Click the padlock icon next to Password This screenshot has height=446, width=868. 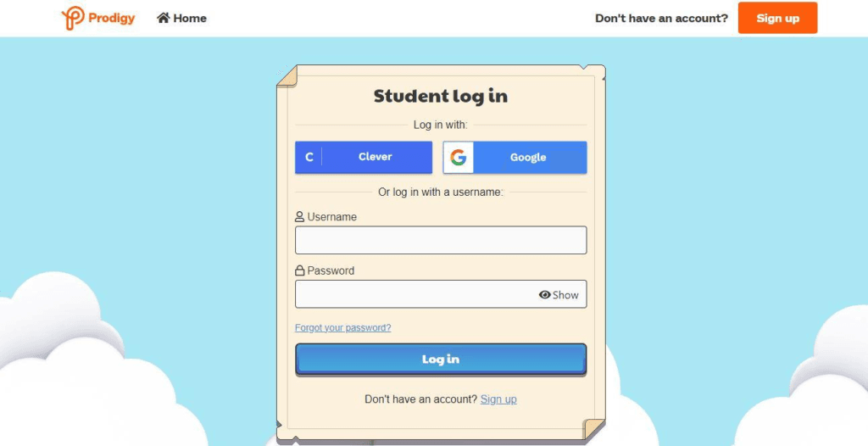click(x=299, y=270)
